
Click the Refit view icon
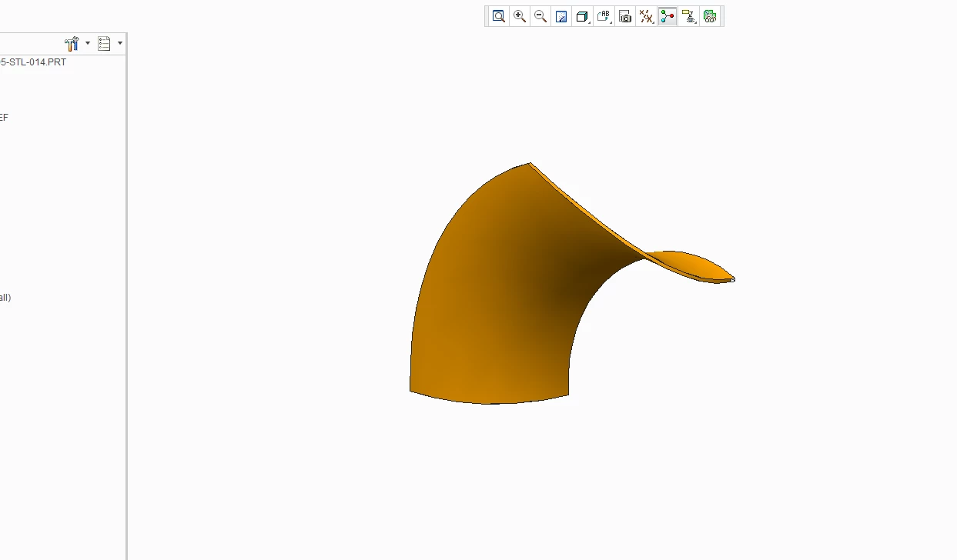pyautogui.click(x=499, y=16)
